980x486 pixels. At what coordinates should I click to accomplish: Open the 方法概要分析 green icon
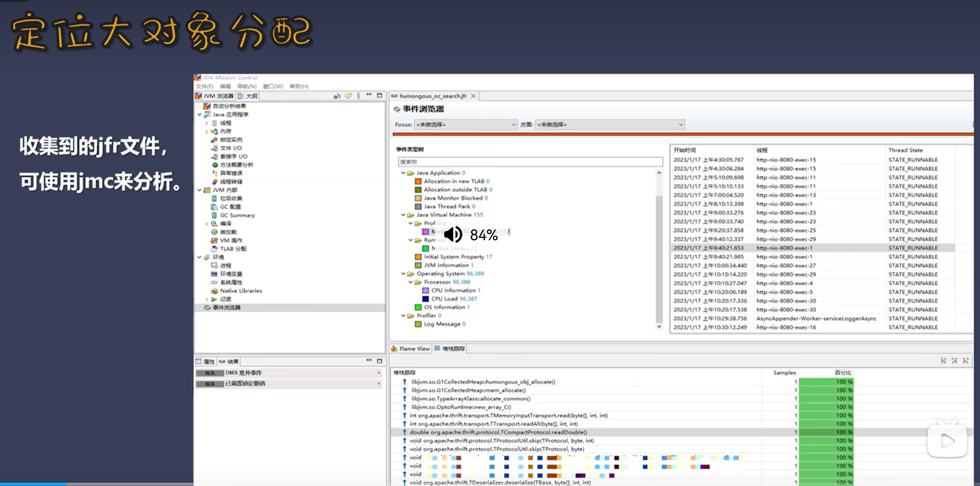[215, 165]
